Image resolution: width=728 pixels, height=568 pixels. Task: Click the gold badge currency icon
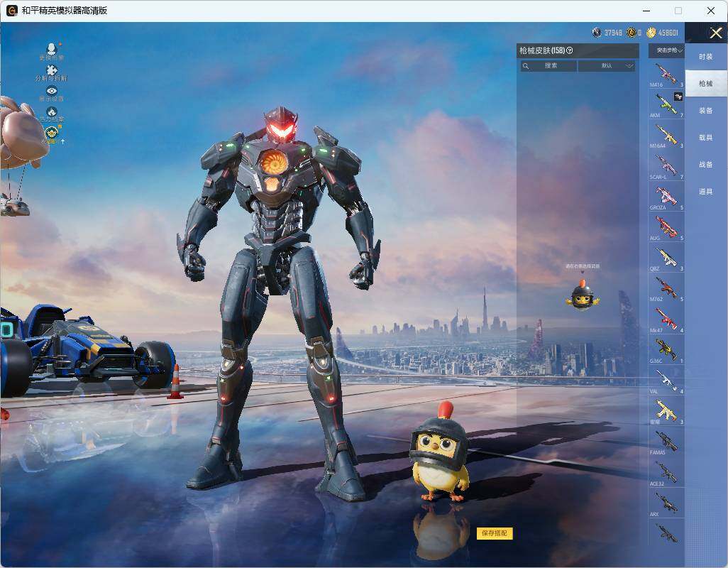pyautogui.click(x=631, y=33)
